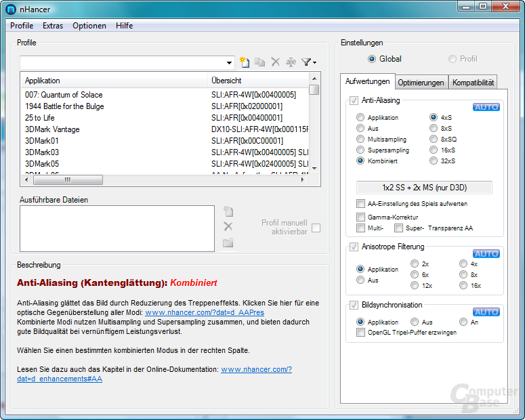Open the www.nhancer.com/?dat=d_AAPres link
The height and width of the screenshot is (420, 525).
tap(205, 312)
